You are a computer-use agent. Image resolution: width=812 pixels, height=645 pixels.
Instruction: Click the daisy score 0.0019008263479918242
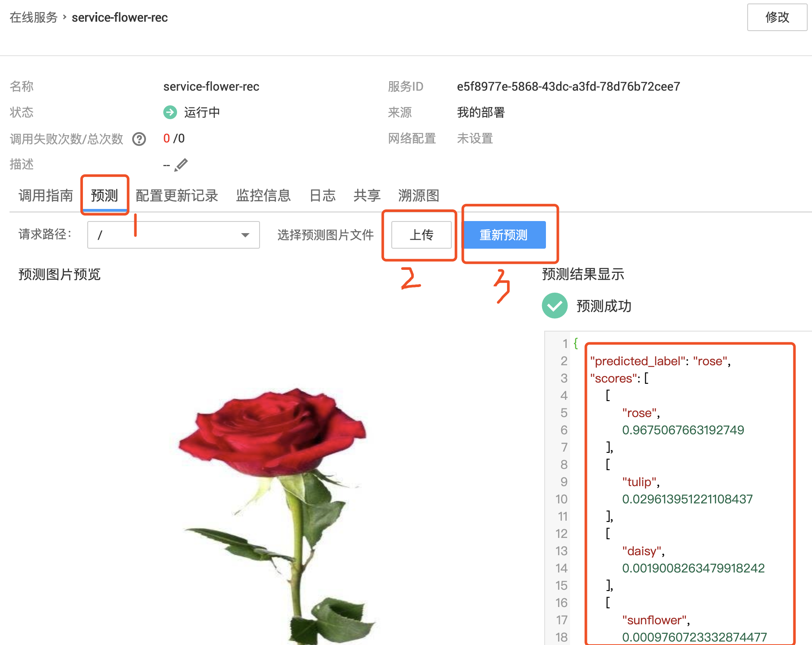tap(693, 568)
